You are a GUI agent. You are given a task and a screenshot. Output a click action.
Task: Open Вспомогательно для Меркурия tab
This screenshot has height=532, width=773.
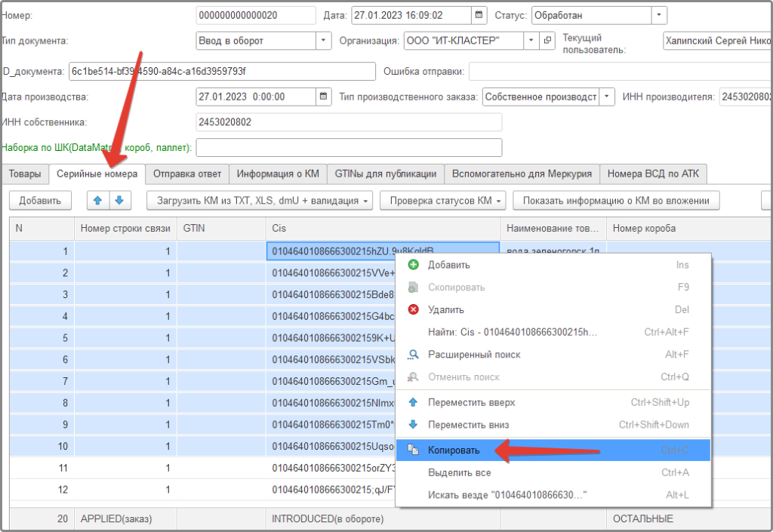tap(522, 174)
